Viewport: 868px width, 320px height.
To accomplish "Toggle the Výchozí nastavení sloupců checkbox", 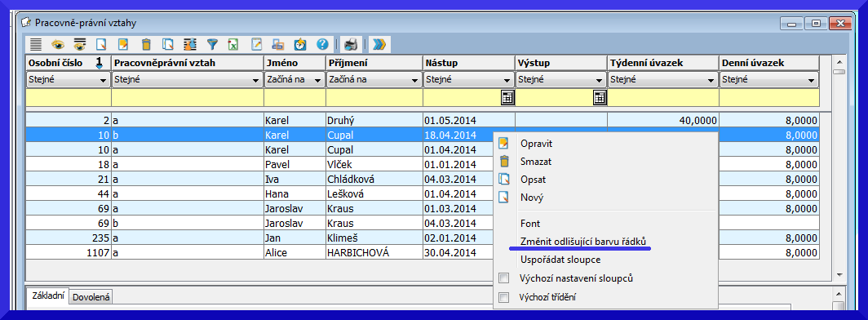I will [x=504, y=278].
